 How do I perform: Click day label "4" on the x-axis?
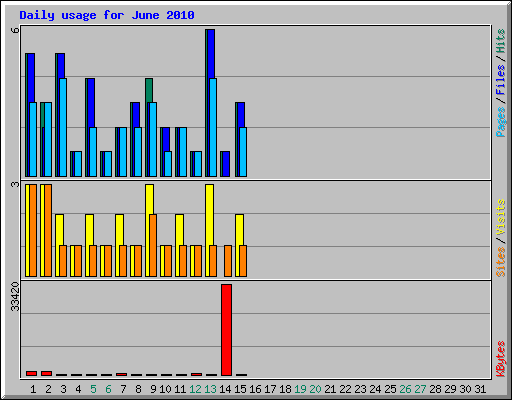coord(78,389)
